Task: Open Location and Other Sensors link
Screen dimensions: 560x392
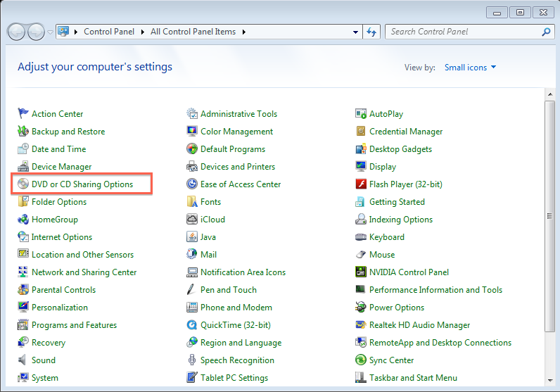Action: coord(82,255)
